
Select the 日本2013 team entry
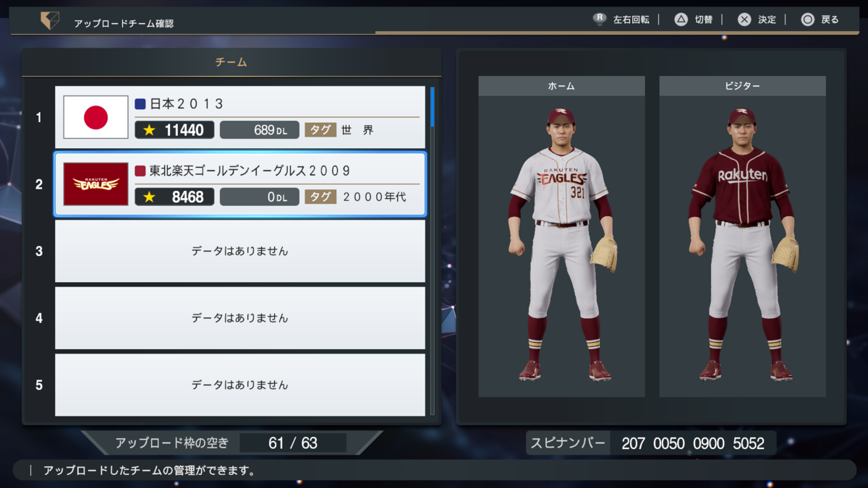click(x=240, y=117)
